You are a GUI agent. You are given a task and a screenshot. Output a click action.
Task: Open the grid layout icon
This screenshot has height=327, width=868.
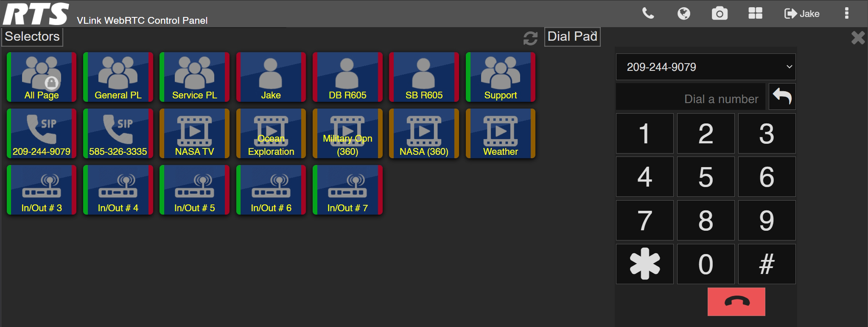755,14
